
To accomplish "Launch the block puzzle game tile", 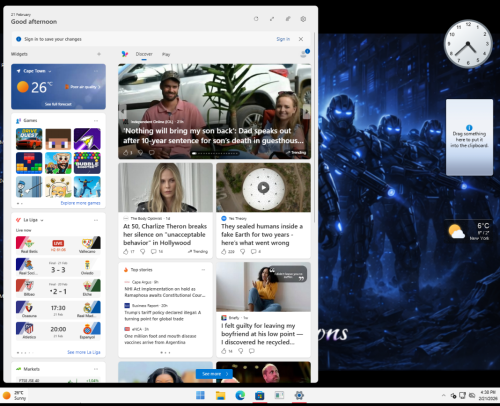I will (x=29, y=163).
